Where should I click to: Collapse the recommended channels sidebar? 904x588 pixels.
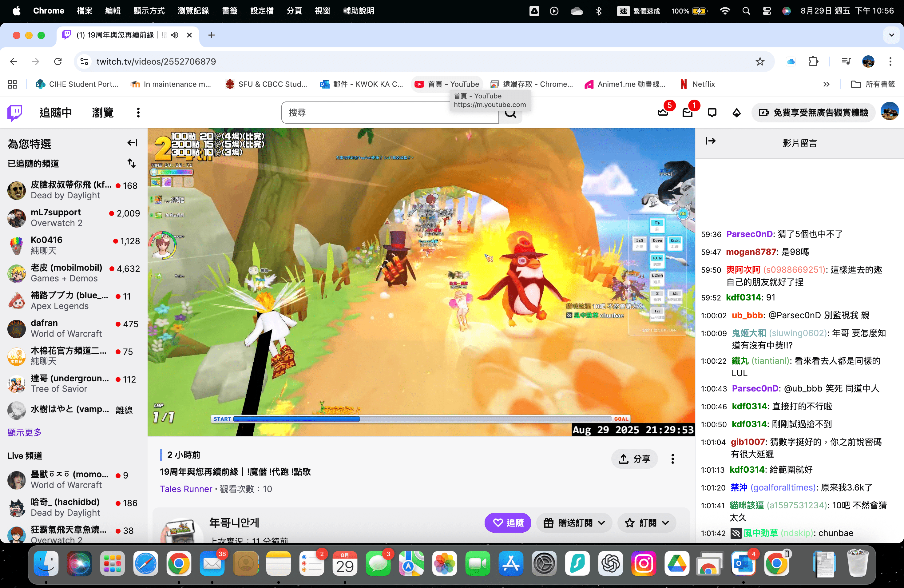click(132, 143)
